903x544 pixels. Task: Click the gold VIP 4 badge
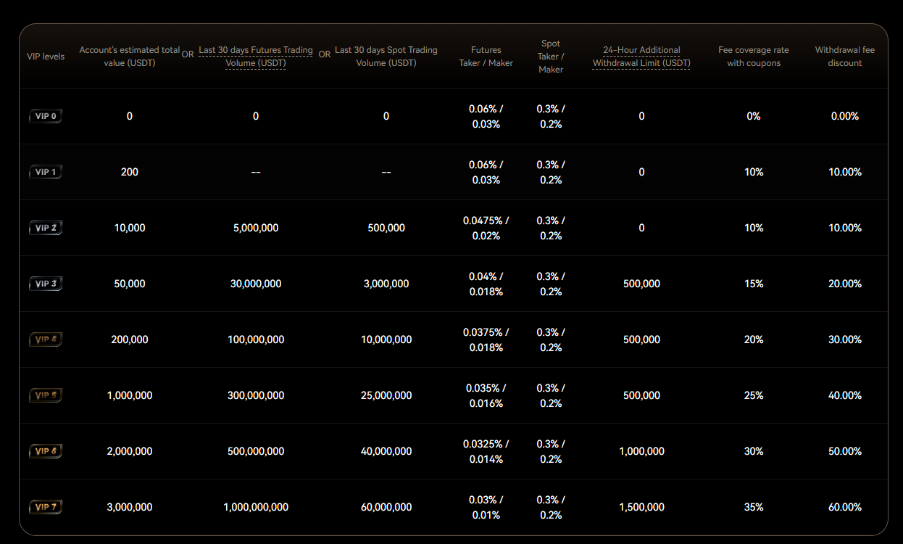pyautogui.click(x=45, y=340)
